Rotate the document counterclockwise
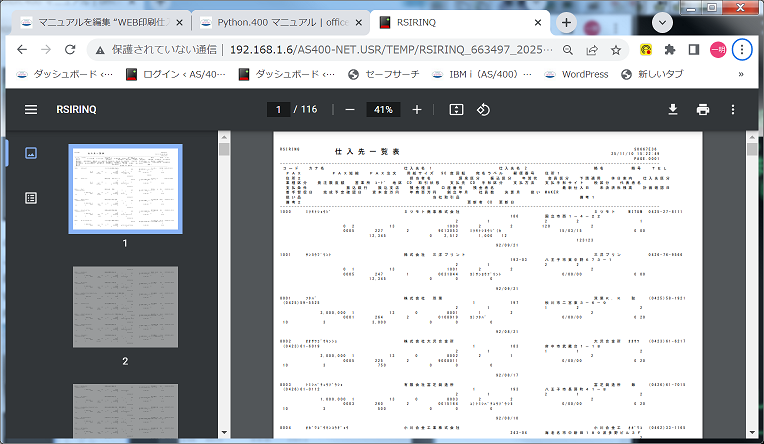 point(483,109)
